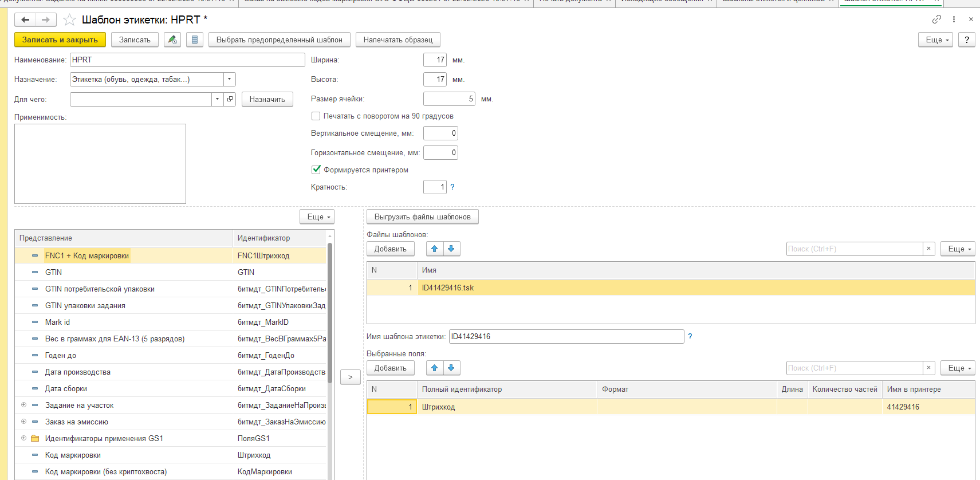Expand Идентификаторы применения GS1 folder
This screenshot has width=980, height=480.
pyautogui.click(x=23, y=438)
